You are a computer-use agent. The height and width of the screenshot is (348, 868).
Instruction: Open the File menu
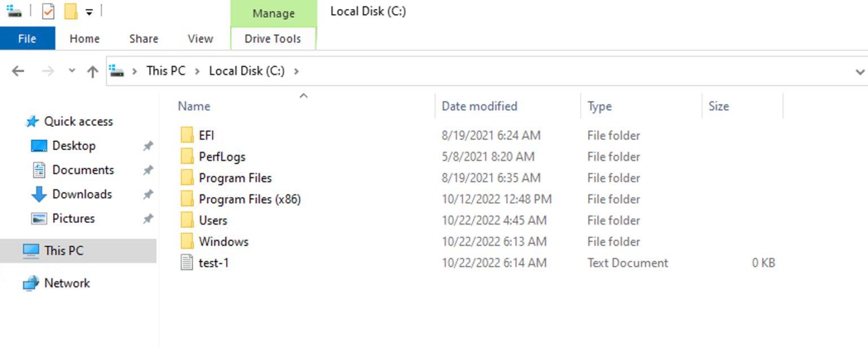pos(27,38)
